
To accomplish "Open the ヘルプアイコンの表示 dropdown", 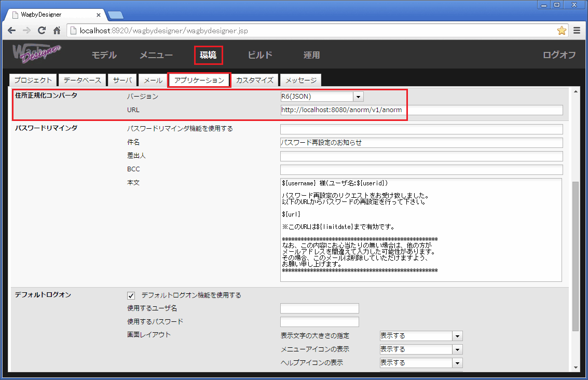I will click(457, 362).
